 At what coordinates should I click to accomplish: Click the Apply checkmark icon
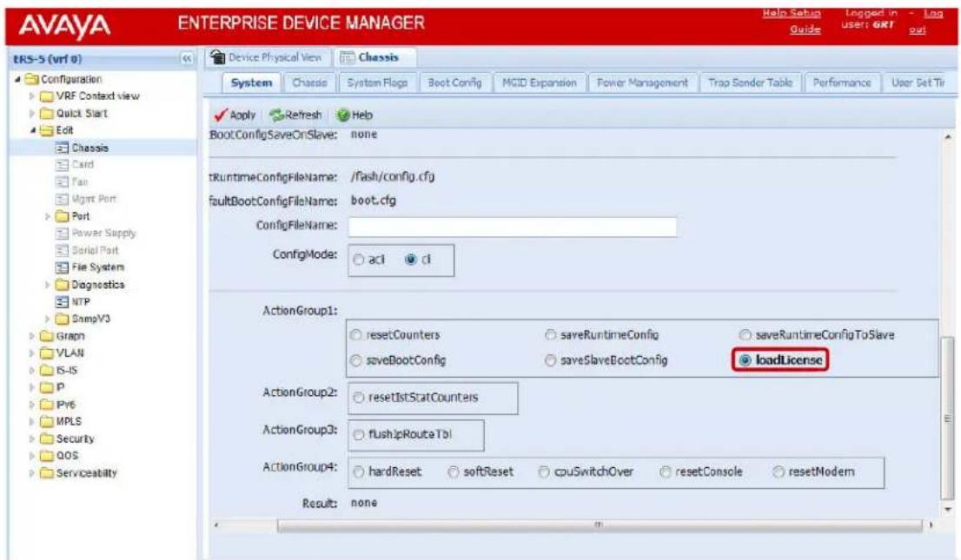pos(221,115)
